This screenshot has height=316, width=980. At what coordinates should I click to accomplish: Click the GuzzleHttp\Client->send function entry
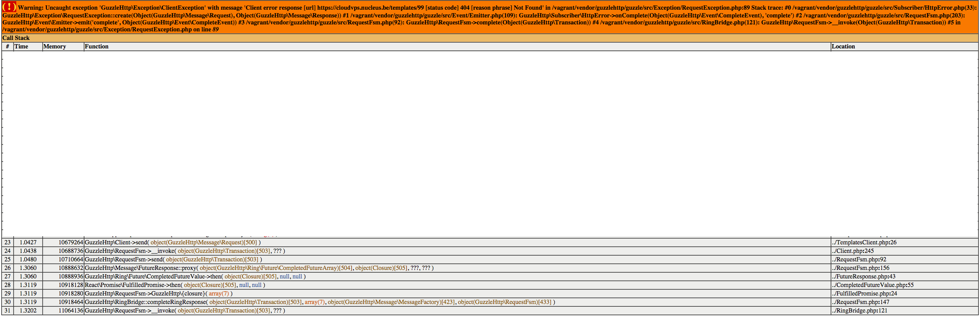coord(173,242)
